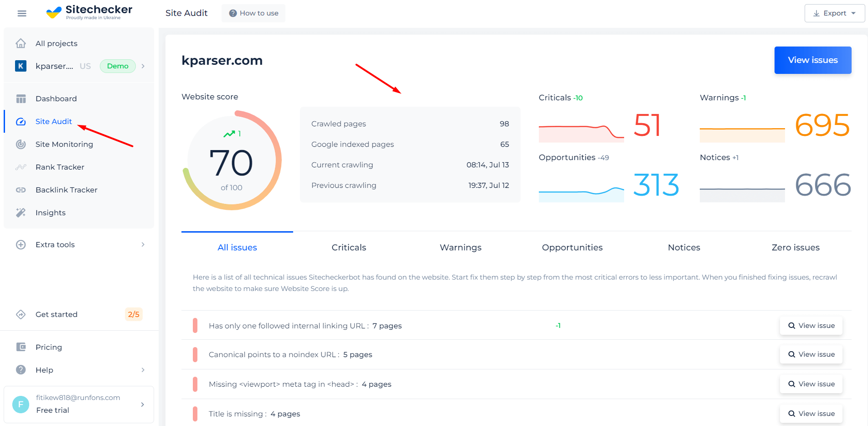868x426 pixels.
Task: Click the user avatar F icon
Action: [21, 404]
